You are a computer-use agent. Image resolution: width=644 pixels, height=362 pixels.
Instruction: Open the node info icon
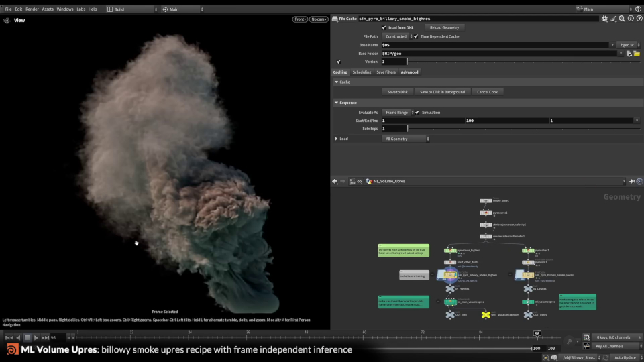coord(631,19)
